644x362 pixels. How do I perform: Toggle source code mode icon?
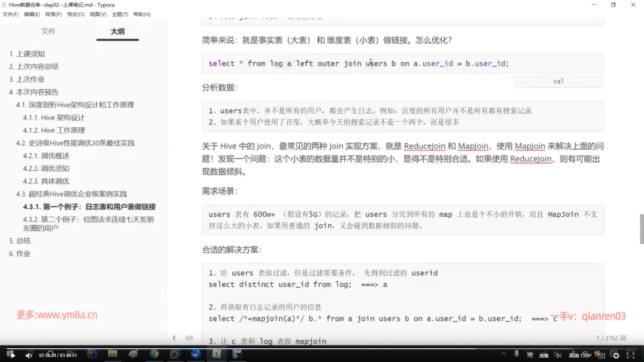tap(190, 338)
